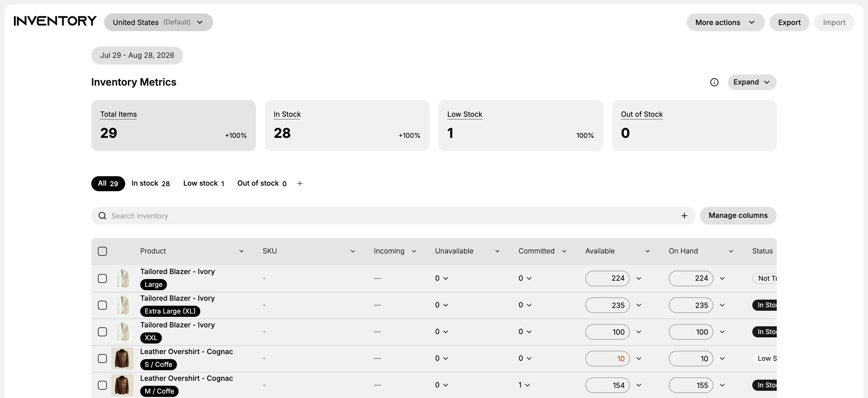Click the Extra Large (XL) variant tag

pos(170,311)
